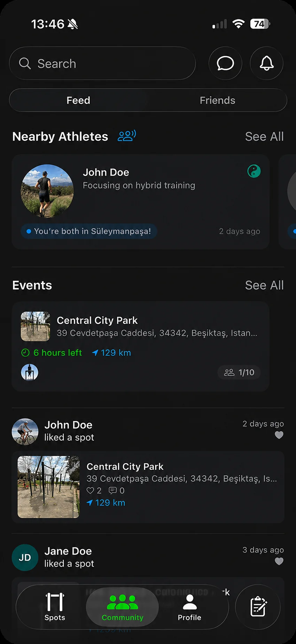Tap the "6 hours left" clock icon
296x644 pixels.
coord(25,353)
